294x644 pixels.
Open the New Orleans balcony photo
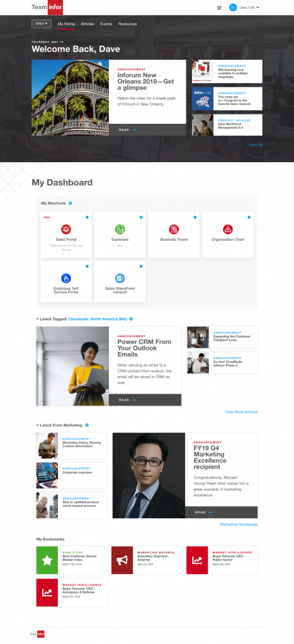click(71, 97)
